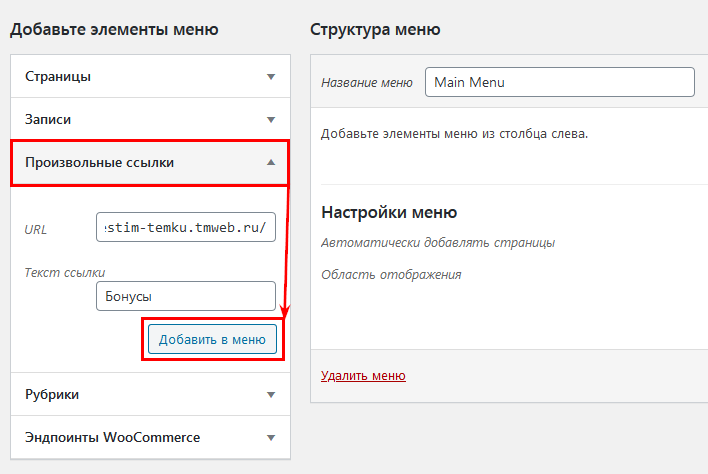The image size is (708, 474).
Task: Open the Записи section title
Action: [x=48, y=120]
